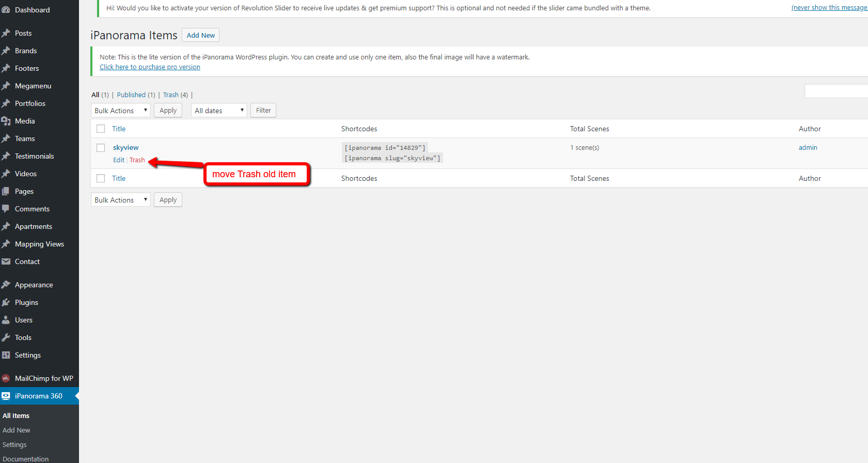Click the Apartments pin icon

(6, 226)
